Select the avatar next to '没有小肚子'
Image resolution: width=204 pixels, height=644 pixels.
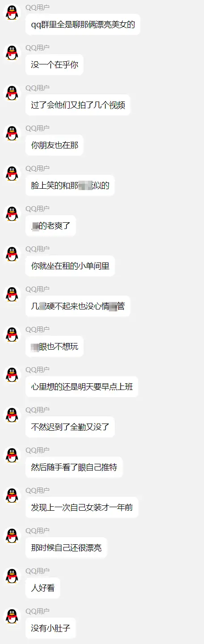tap(12, 616)
